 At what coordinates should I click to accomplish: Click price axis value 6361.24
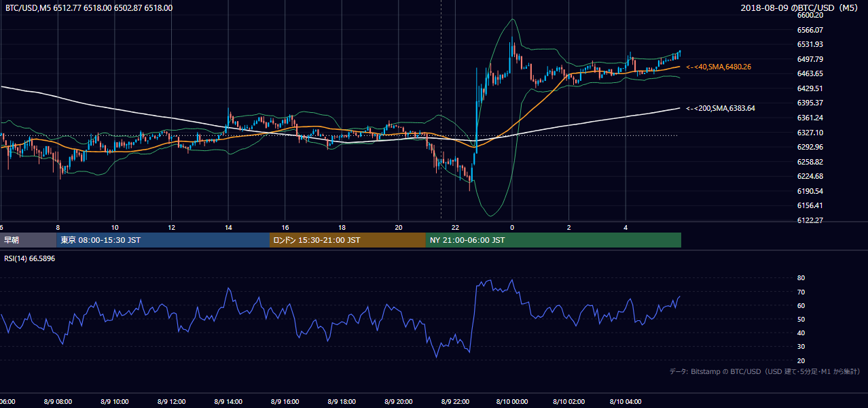tap(810, 118)
